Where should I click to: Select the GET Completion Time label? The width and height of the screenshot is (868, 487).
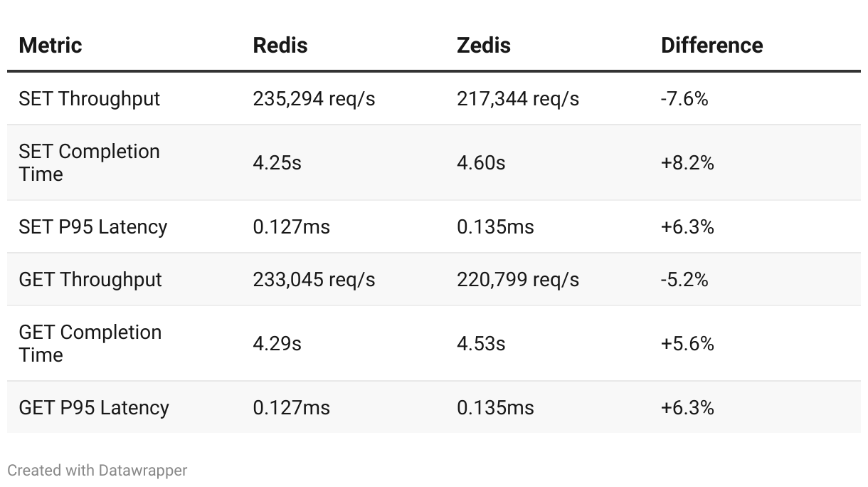tap(90, 344)
